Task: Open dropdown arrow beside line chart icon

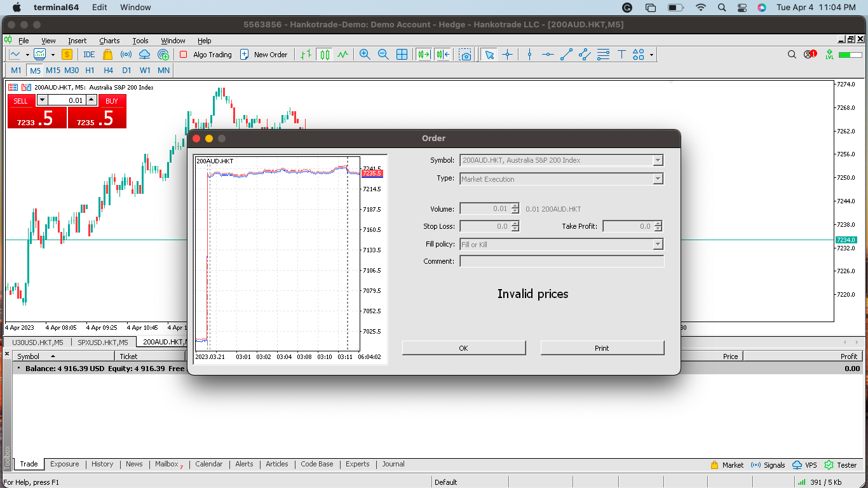Action: [x=27, y=55]
